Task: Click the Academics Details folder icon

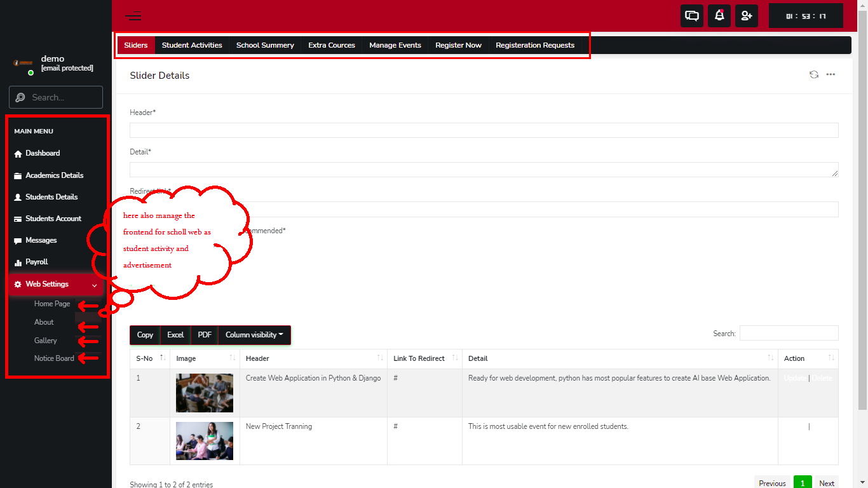Action: (x=18, y=175)
